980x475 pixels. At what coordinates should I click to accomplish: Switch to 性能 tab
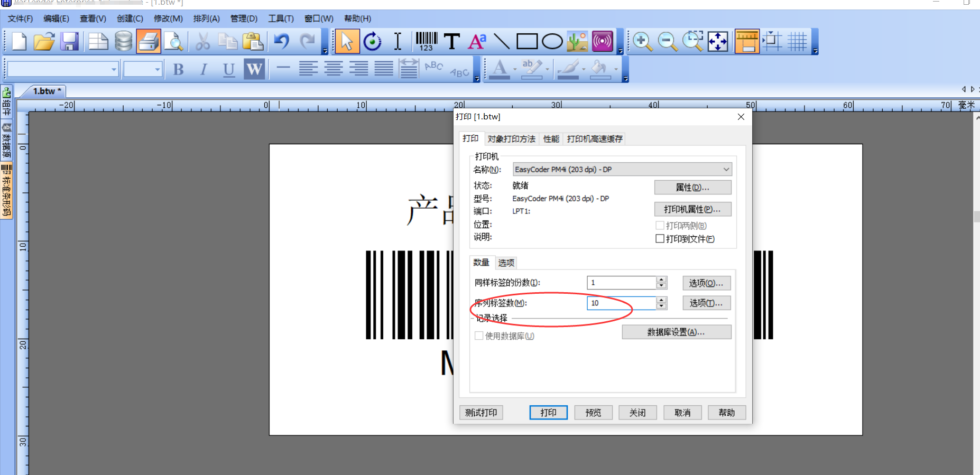(551, 138)
